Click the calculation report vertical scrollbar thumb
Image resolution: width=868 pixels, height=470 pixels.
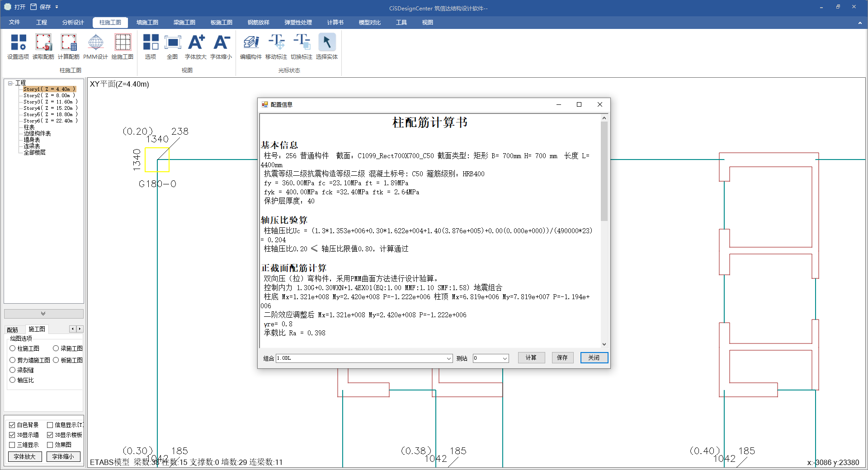[x=604, y=172]
